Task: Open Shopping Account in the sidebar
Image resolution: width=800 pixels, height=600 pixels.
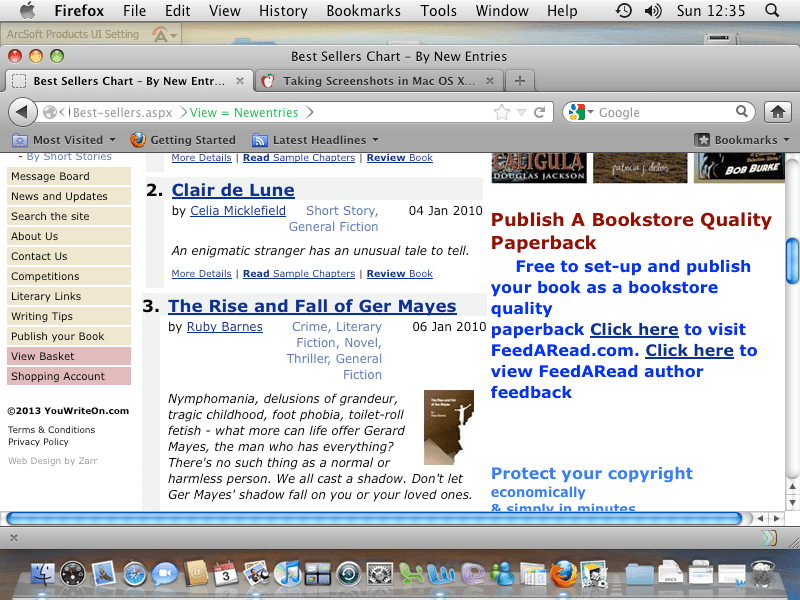Action: click(69, 376)
